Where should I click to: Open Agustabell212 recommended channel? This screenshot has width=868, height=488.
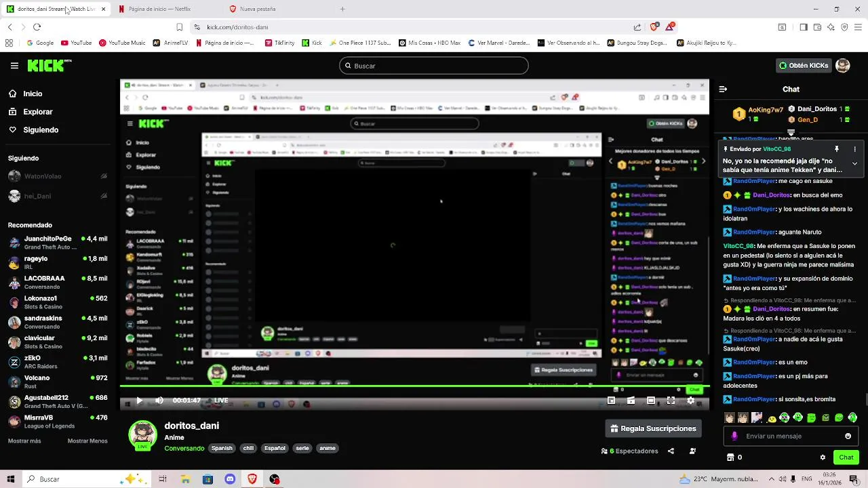[58, 401]
